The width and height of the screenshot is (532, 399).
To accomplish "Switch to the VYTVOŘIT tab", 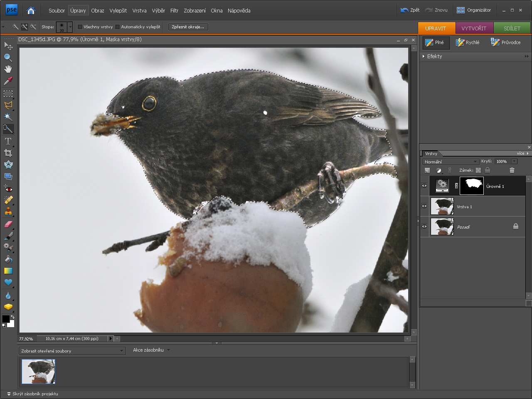I will coord(474,28).
